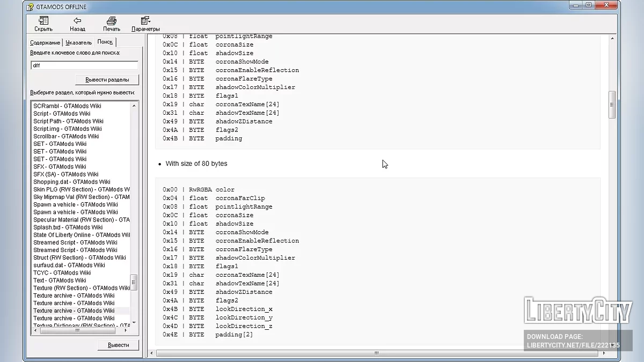Viewport: 644px width, 362px height.
Task: Open the Параметры (Options) toolbar icon
Action: [145, 24]
